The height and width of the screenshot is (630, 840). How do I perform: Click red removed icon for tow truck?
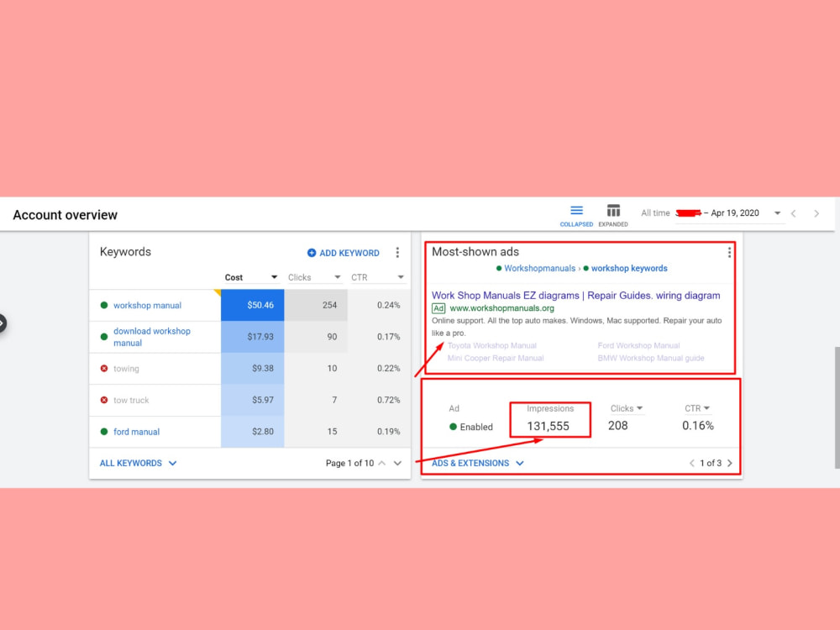point(104,400)
